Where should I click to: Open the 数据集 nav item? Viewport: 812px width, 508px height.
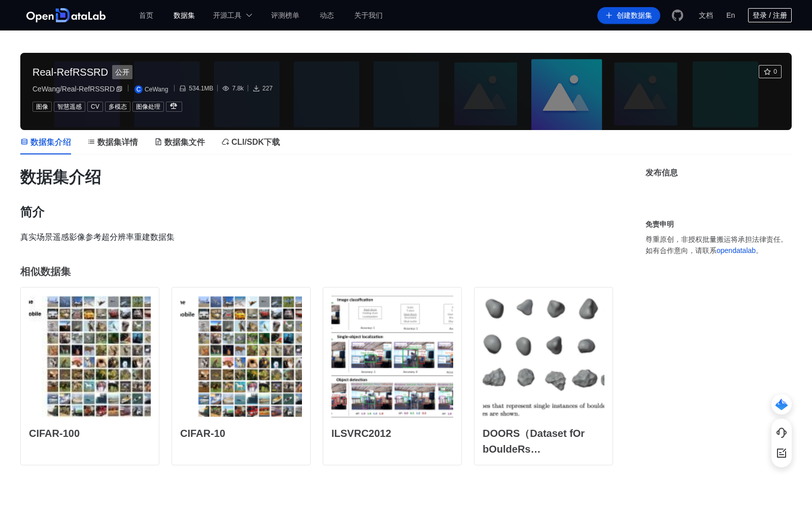[x=184, y=15]
